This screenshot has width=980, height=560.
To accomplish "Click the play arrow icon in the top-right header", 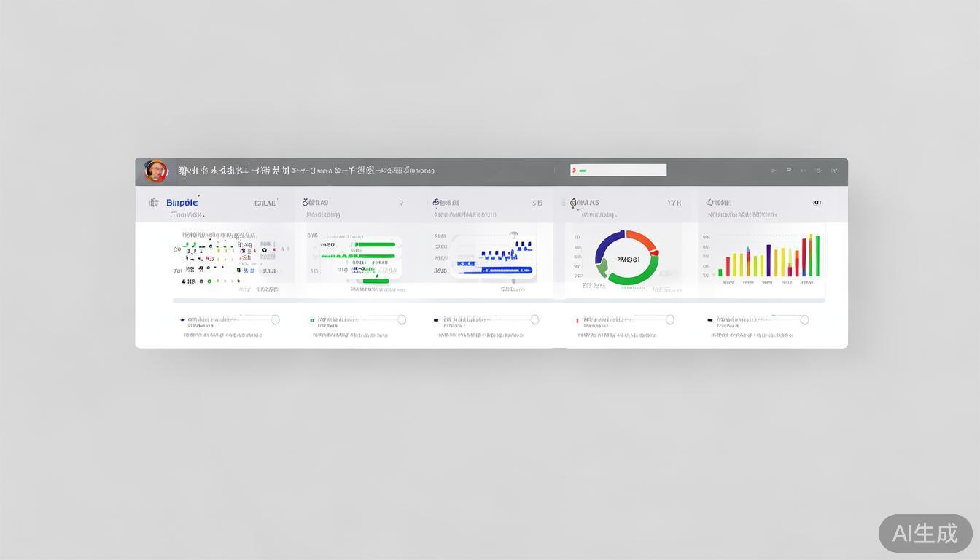I will [x=773, y=171].
